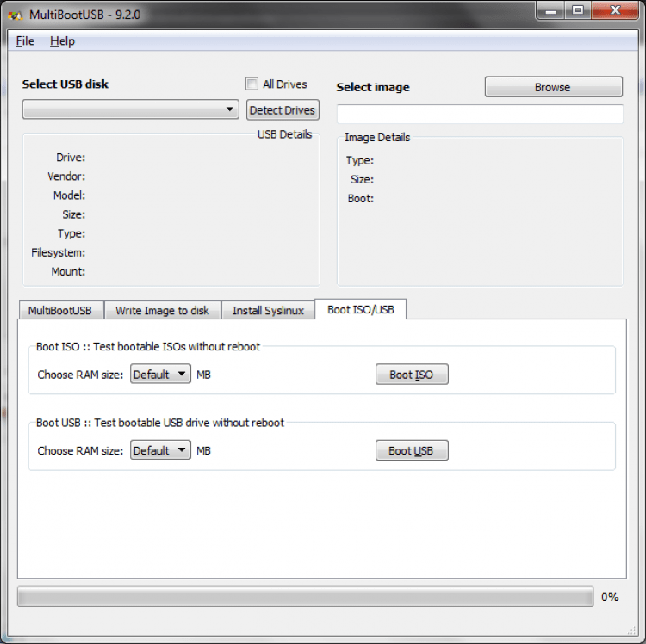The image size is (646, 644).
Task: Click the Detect Drives button
Action: pos(283,110)
